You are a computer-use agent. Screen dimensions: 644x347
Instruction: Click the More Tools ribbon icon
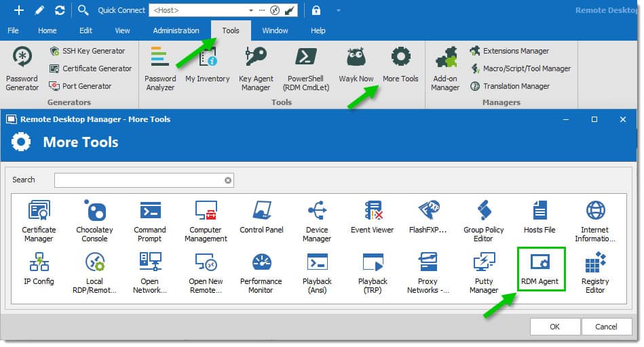pos(400,65)
